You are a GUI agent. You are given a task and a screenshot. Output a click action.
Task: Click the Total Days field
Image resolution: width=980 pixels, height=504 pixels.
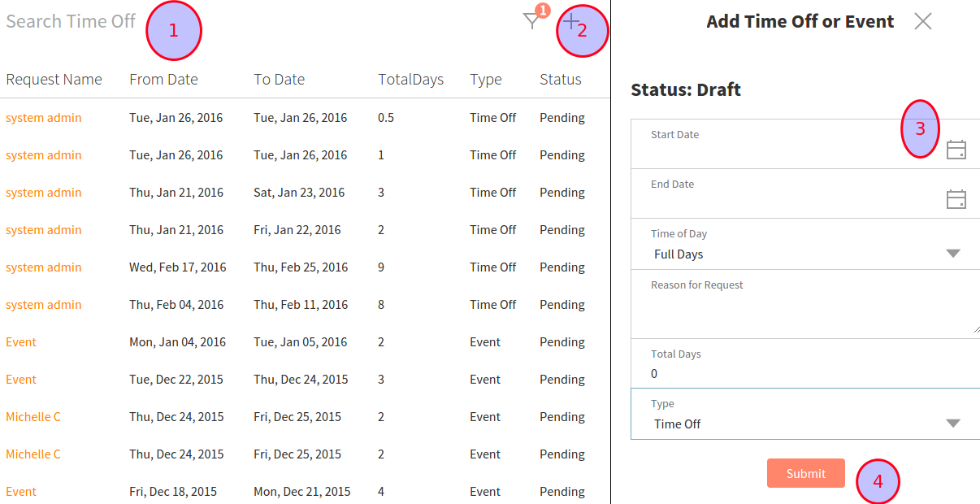coord(804,374)
